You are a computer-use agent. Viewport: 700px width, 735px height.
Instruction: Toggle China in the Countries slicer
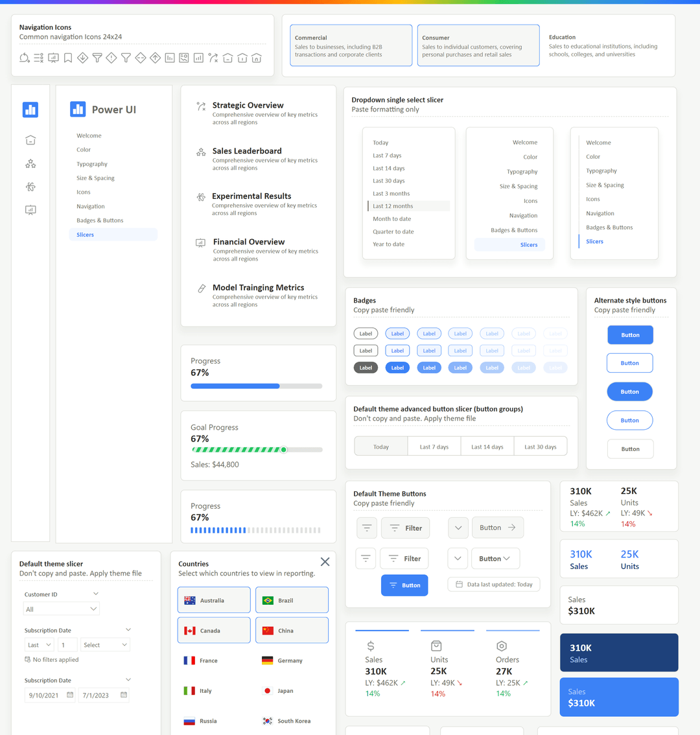pos(292,629)
